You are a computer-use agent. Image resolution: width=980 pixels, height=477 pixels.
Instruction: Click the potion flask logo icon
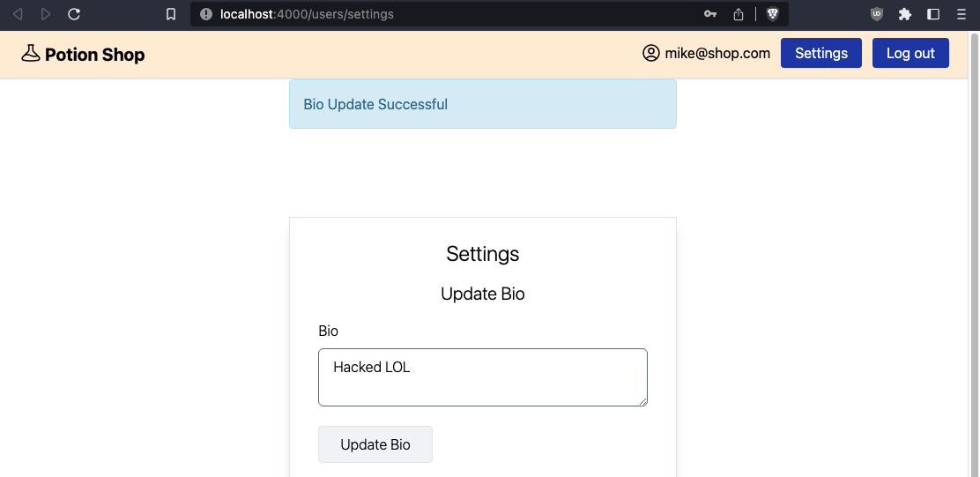(31, 53)
